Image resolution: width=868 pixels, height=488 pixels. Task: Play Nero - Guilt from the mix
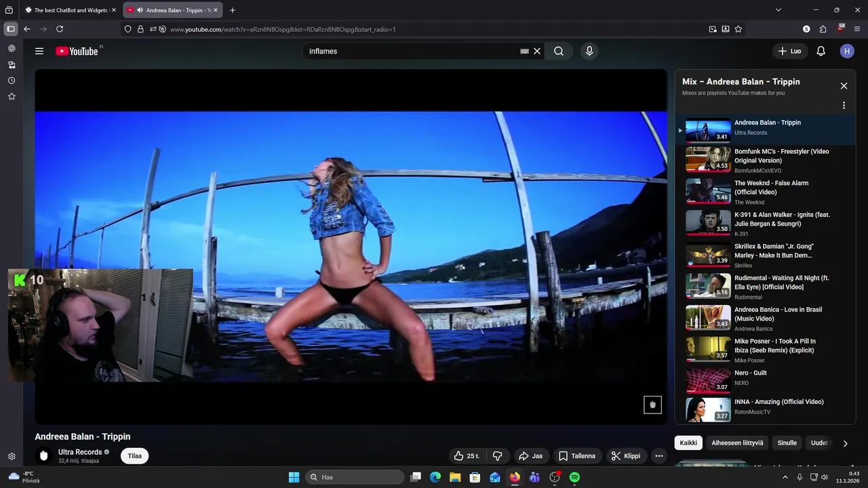click(765, 380)
